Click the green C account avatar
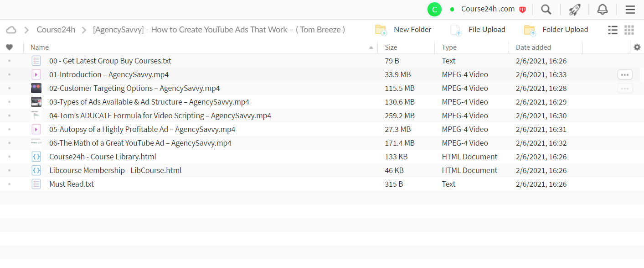This screenshot has height=268, width=644. (x=434, y=9)
